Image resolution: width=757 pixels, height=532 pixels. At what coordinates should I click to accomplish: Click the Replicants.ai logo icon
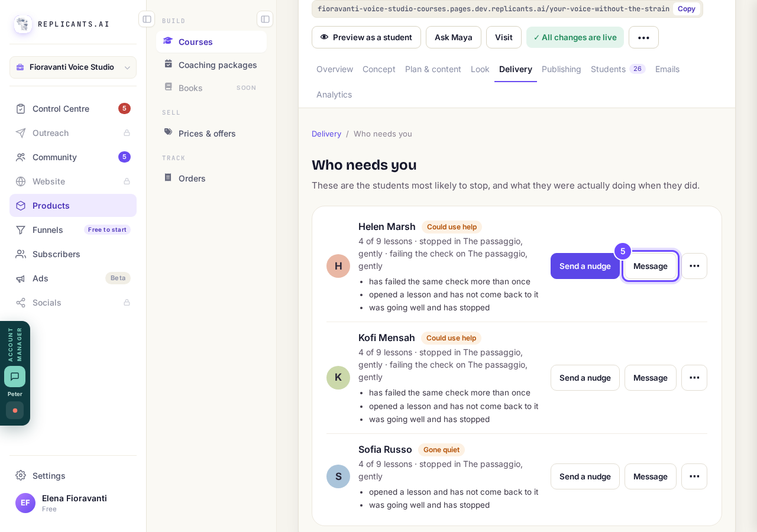[23, 24]
